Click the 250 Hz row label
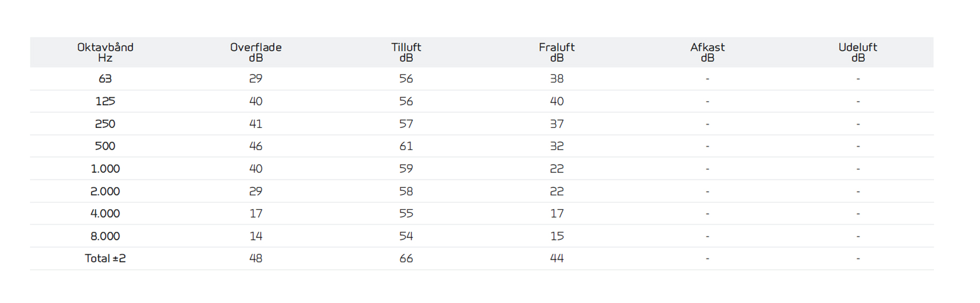980x303 pixels. point(105,124)
